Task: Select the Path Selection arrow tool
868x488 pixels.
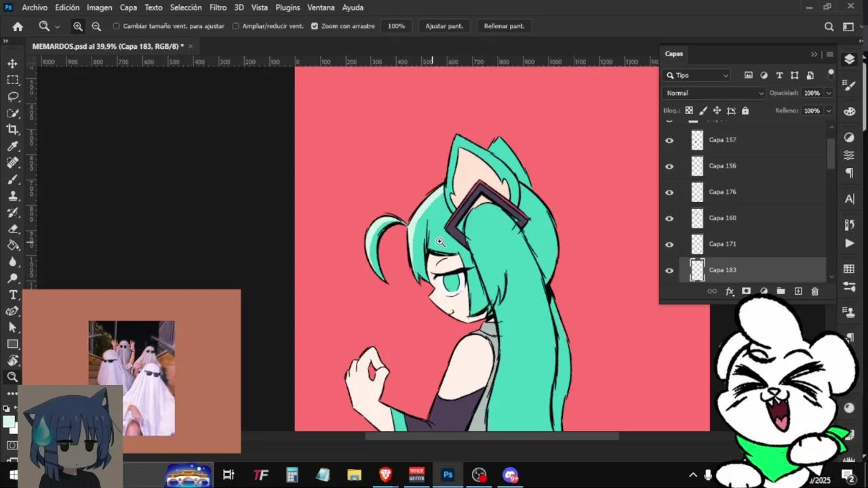Action: [12, 327]
